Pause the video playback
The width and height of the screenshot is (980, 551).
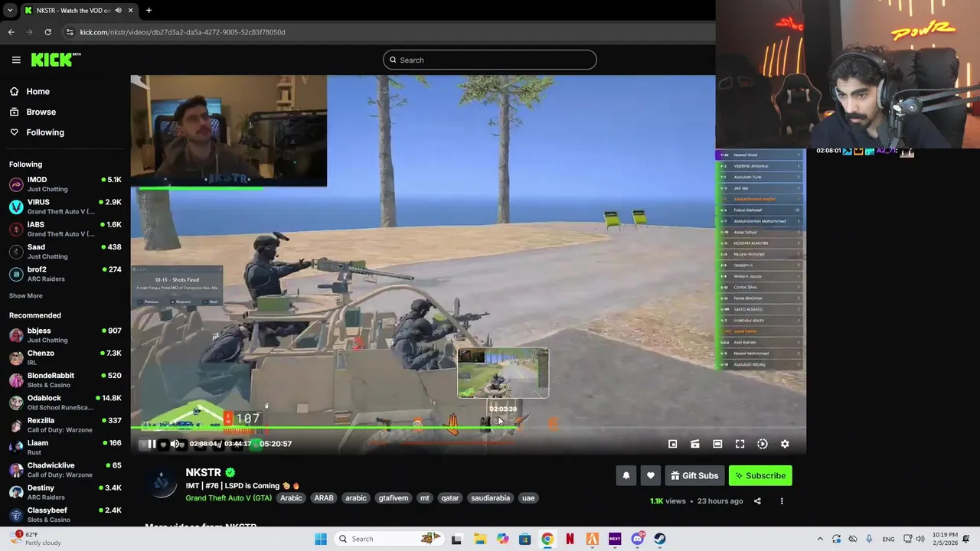(152, 444)
